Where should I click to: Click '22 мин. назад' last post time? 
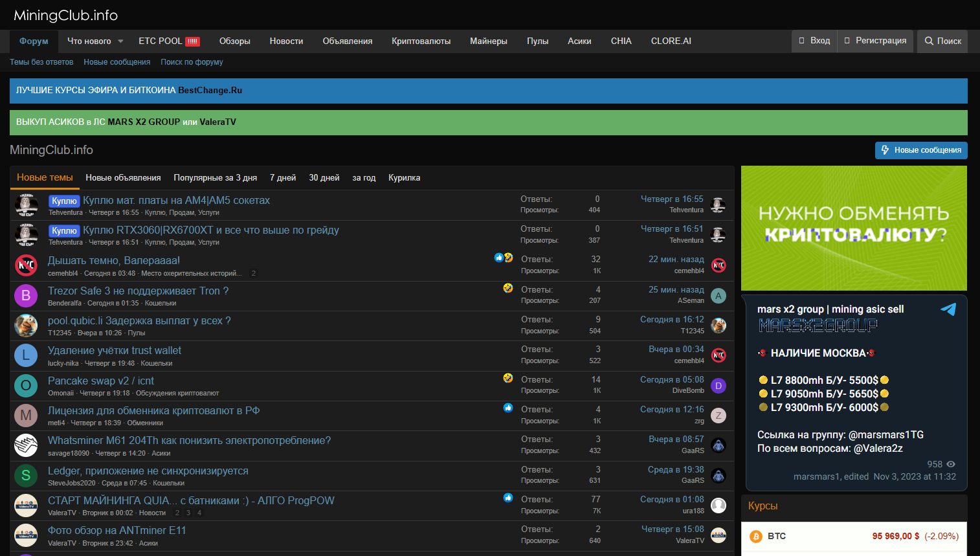pyautogui.click(x=676, y=259)
